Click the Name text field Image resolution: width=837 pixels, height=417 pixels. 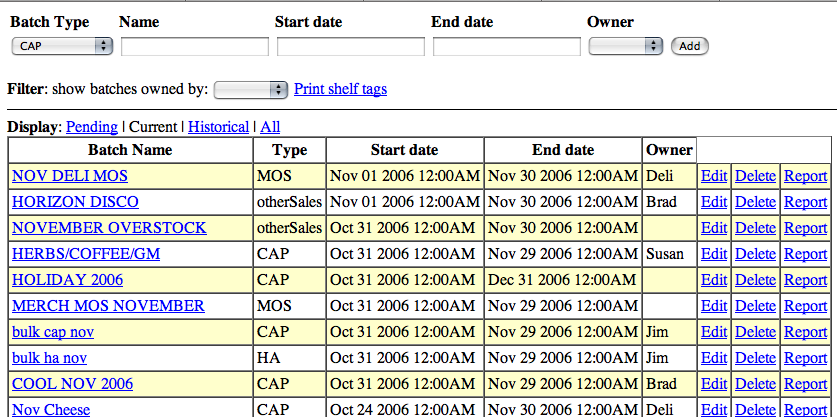(195, 46)
